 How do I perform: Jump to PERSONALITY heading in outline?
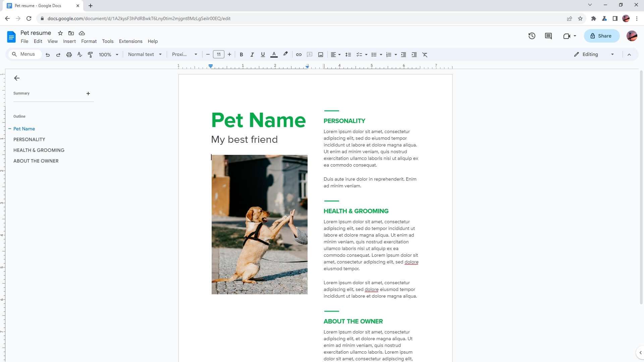[x=29, y=139]
